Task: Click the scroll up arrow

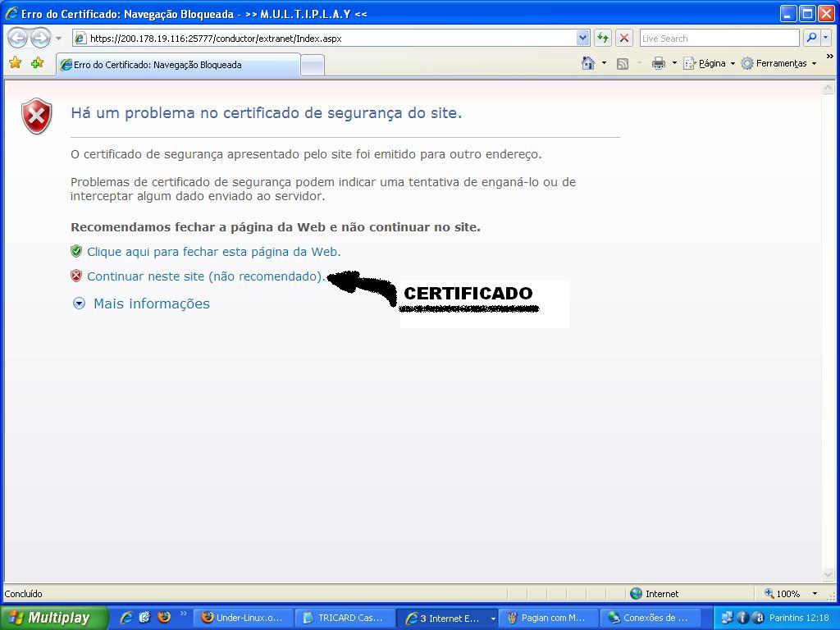Action: (x=829, y=87)
